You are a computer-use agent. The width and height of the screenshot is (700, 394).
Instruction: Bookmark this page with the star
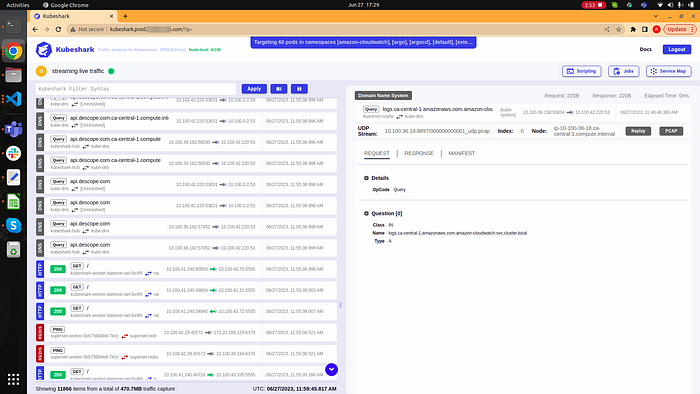click(618, 29)
